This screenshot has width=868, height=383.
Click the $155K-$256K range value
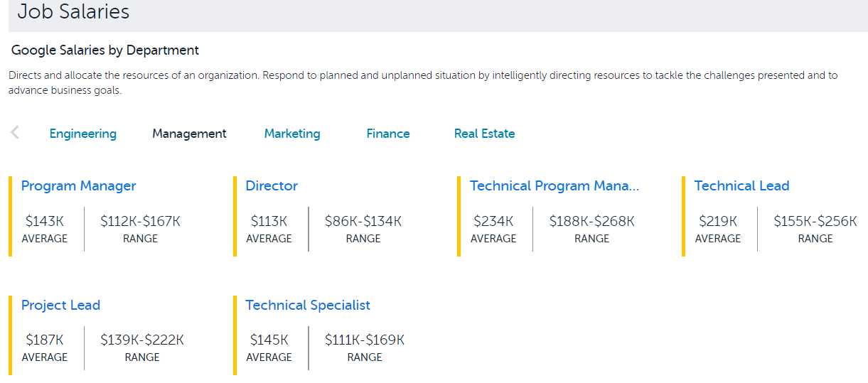(815, 222)
